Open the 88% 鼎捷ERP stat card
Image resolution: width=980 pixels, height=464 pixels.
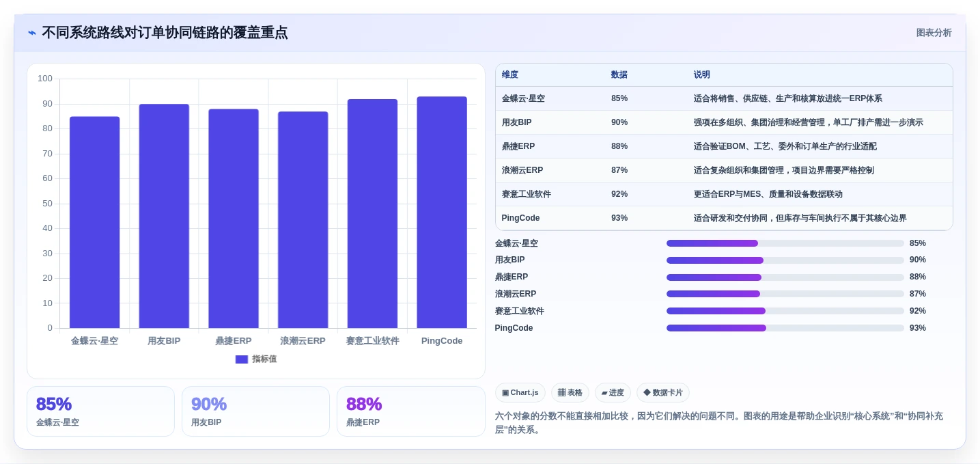pos(410,411)
